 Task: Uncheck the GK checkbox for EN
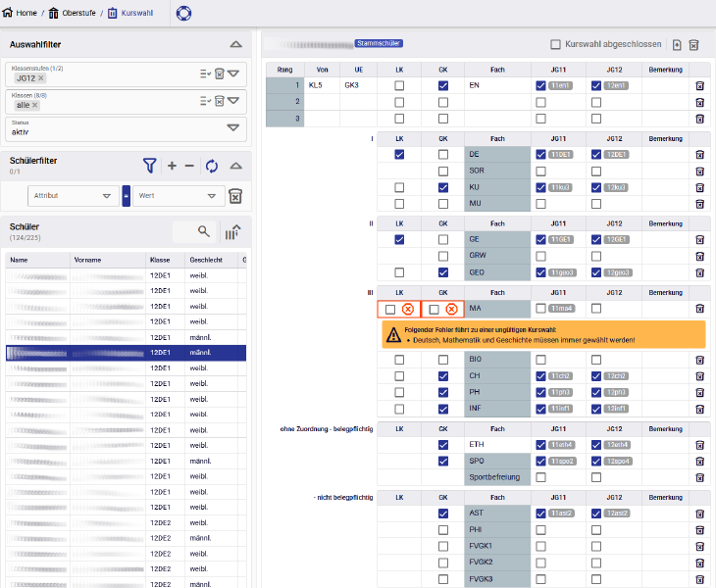pos(443,86)
